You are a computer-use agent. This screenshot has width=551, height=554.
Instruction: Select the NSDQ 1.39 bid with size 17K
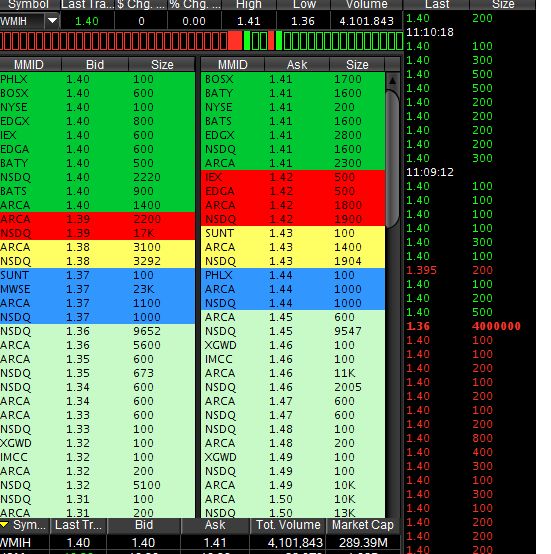97,233
